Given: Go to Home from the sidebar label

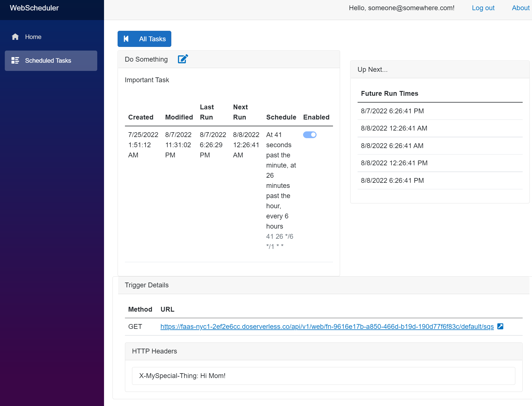Looking at the screenshot, I should [x=33, y=37].
